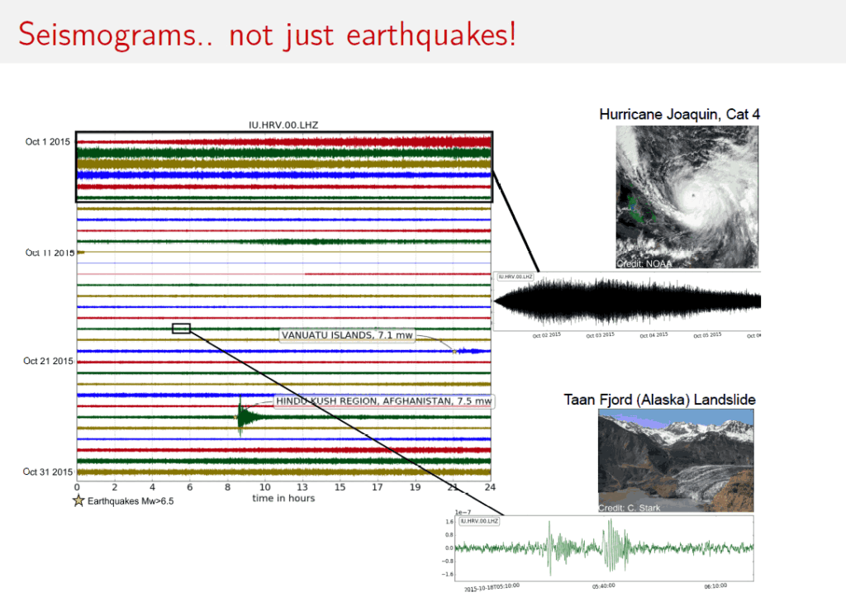Click the 'Hurricane Joaquin, Cat 4' heading
This screenshot has width=846, height=616.
[x=679, y=114]
